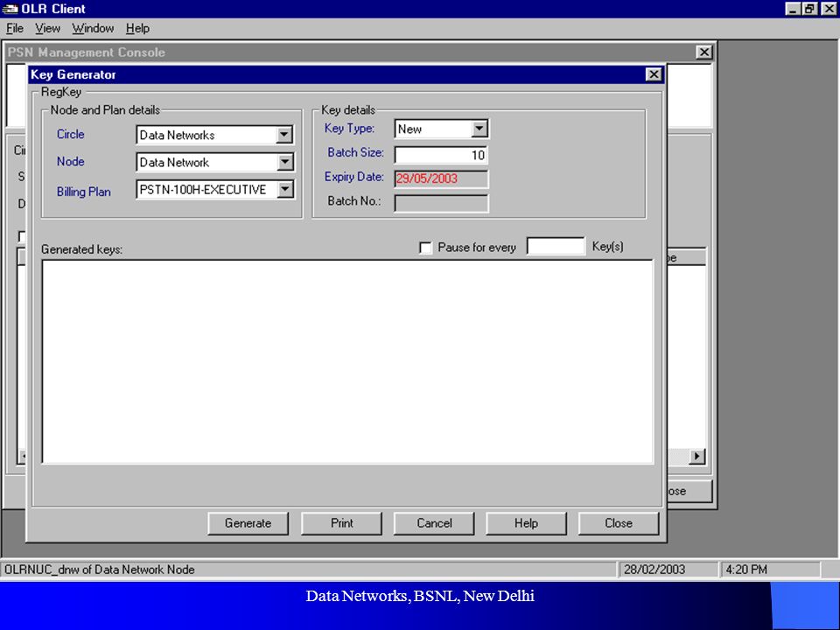Close the PSN Management Console window
Image resolution: width=840 pixels, height=630 pixels.
(x=703, y=52)
